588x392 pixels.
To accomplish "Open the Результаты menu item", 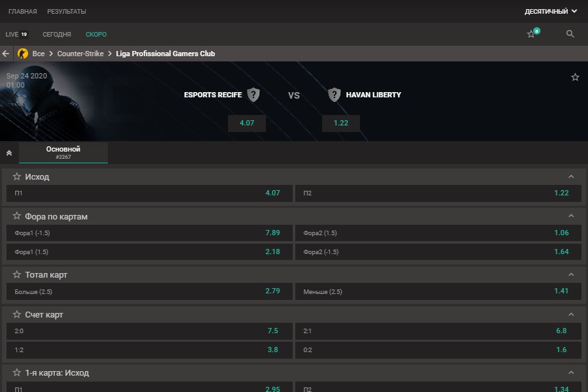I will (x=67, y=11).
